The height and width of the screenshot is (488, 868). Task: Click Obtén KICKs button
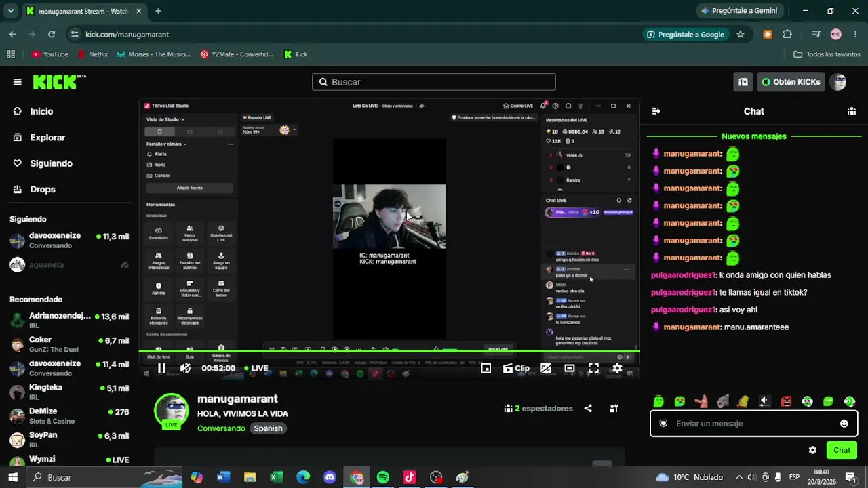(791, 82)
